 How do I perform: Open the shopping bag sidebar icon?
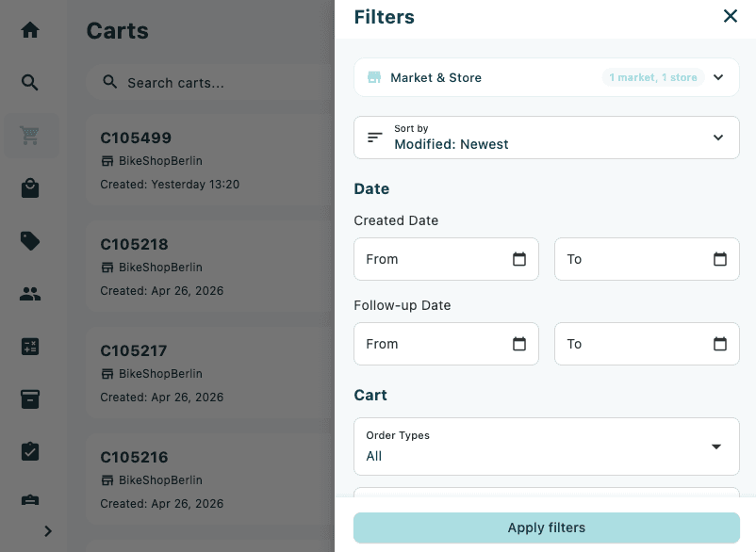coord(30,187)
